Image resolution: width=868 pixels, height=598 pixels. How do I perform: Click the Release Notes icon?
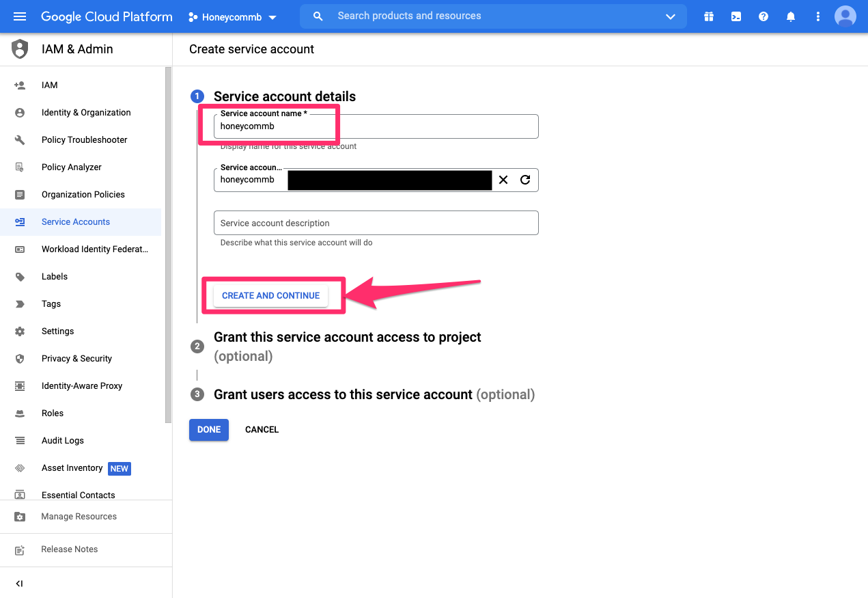(20, 549)
